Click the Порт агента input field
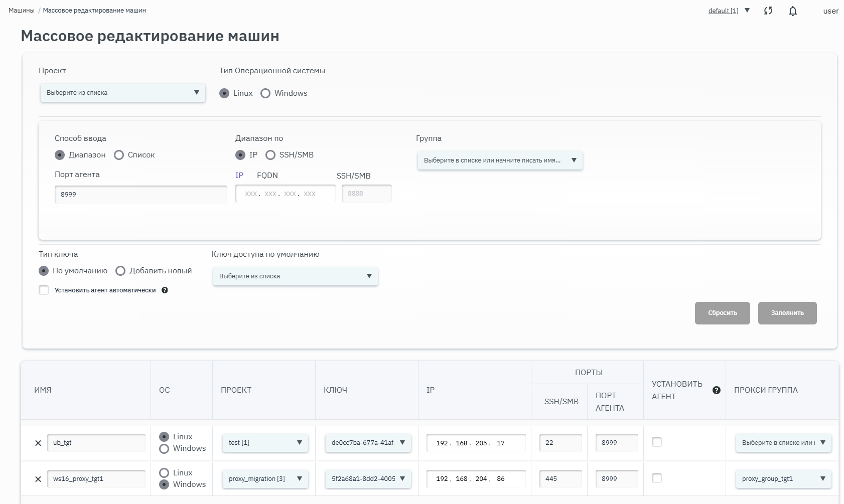The width and height of the screenshot is (844, 504). pos(140,195)
